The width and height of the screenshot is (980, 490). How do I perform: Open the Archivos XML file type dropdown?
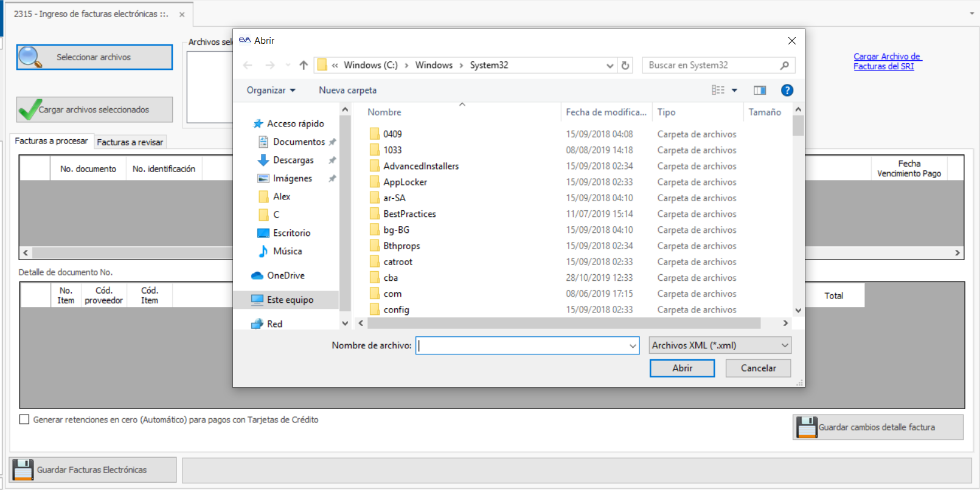coord(720,345)
